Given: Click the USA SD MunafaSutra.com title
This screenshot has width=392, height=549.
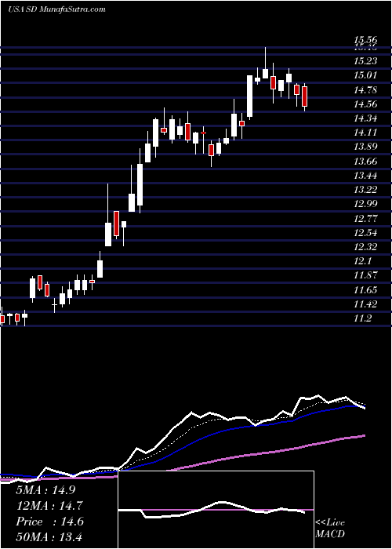Looking at the screenshot, I should point(56,9).
